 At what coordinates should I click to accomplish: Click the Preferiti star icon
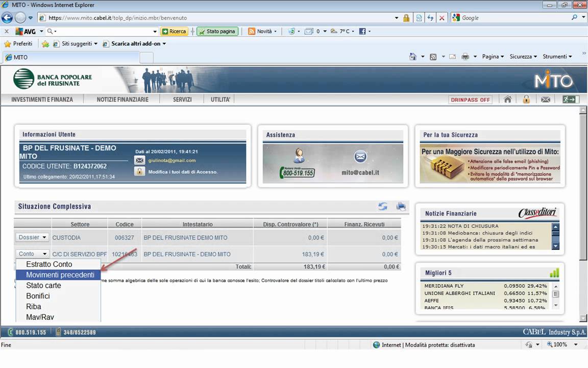(x=8, y=44)
